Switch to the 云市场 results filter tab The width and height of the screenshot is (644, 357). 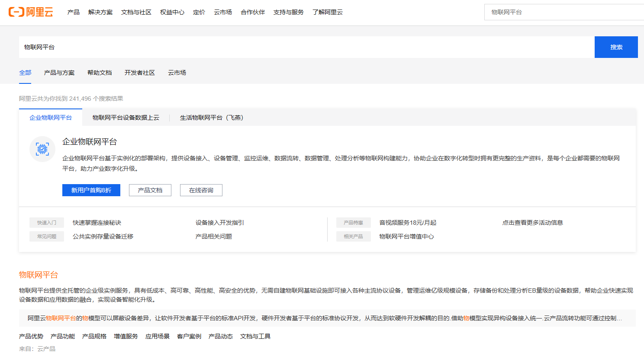coord(177,73)
